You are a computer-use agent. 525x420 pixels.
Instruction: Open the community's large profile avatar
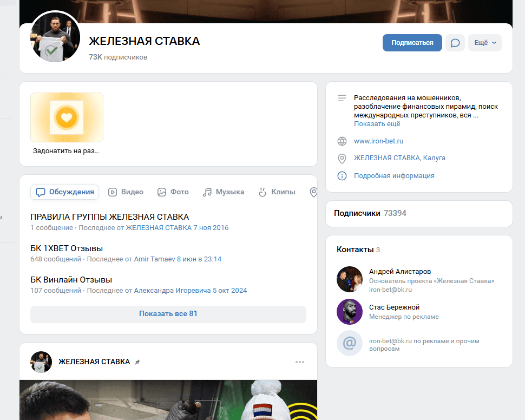coord(55,36)
